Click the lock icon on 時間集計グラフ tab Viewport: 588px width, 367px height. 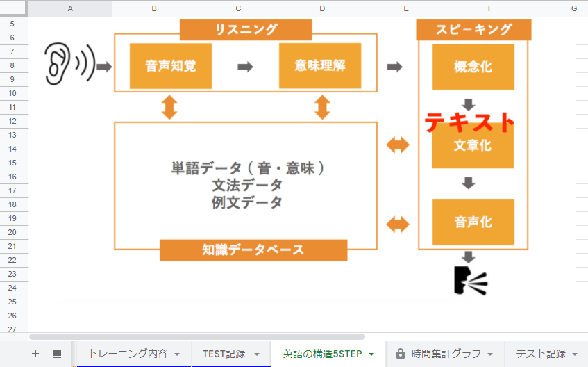(x=401, y=354)
